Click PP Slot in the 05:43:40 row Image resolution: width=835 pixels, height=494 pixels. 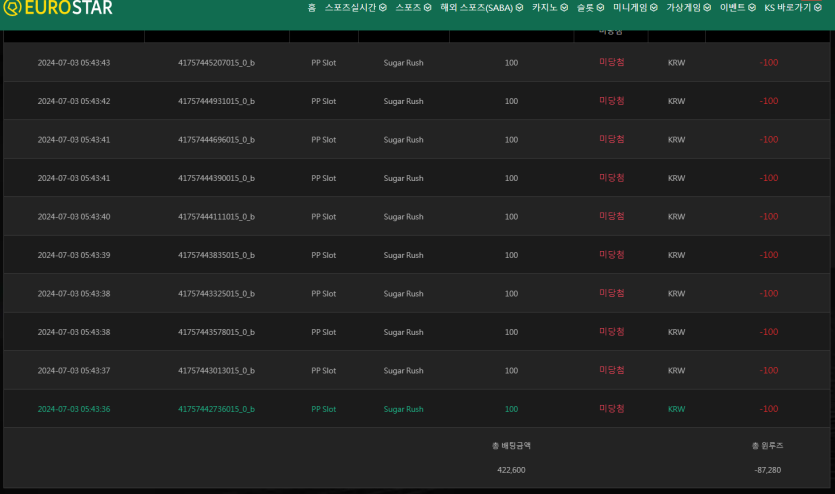(324, 217)
